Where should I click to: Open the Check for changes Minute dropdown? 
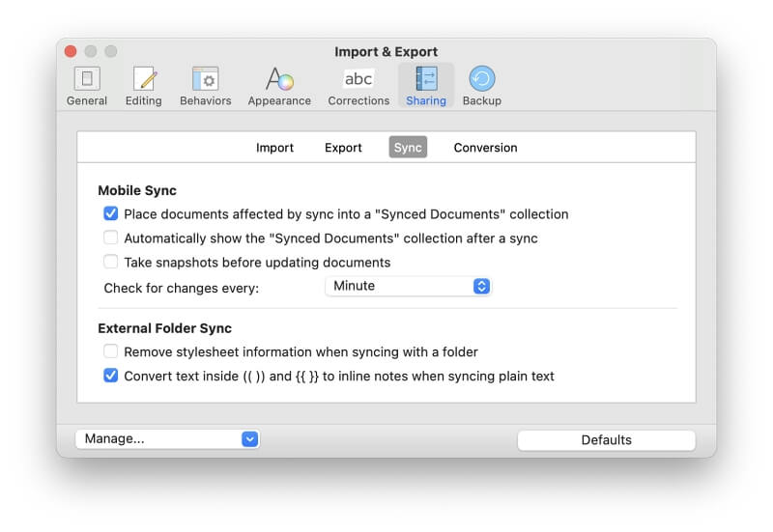click(x=408, y=286)
